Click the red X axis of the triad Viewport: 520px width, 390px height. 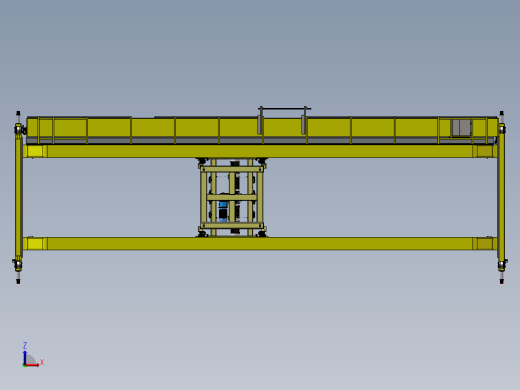[x=32, y=365]
